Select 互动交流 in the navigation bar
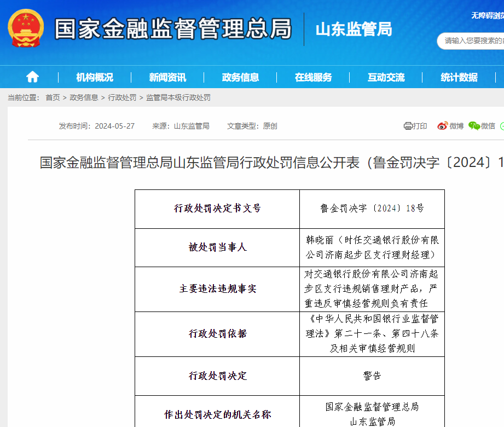 [x=386, y=77]
